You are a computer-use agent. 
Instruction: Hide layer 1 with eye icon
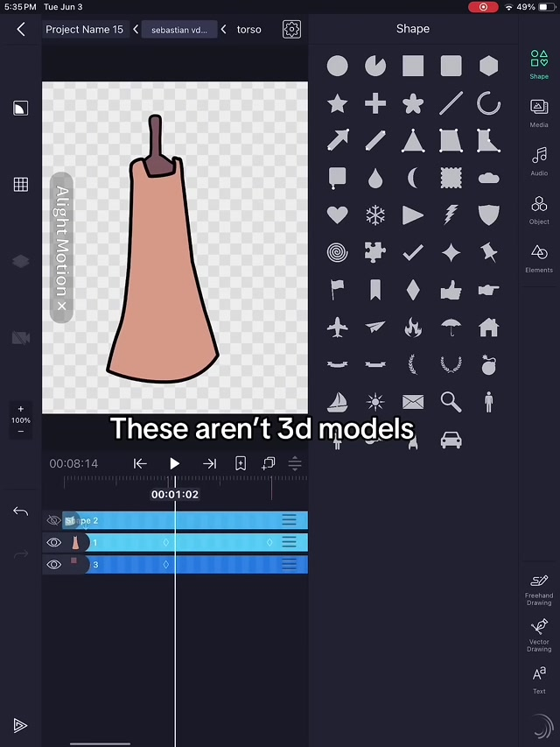click(53, 542)
